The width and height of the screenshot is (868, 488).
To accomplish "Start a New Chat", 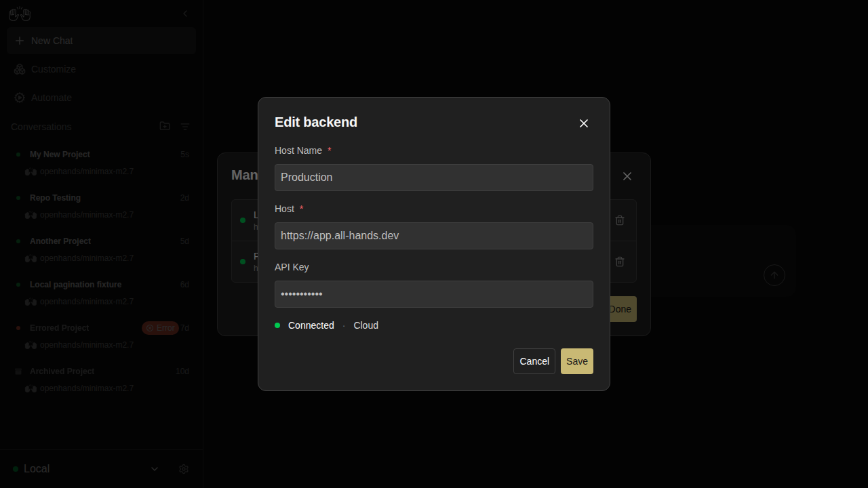I will point(102,41).
